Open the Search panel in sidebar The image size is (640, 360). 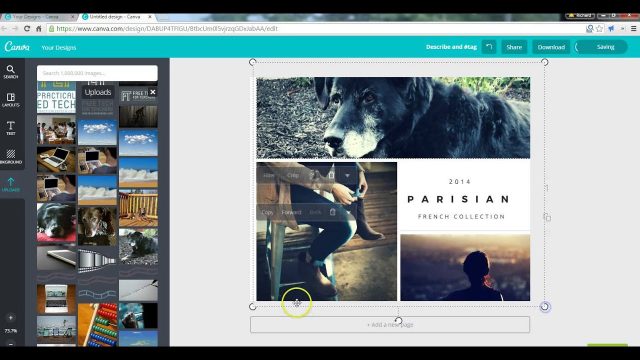point(11,72)
